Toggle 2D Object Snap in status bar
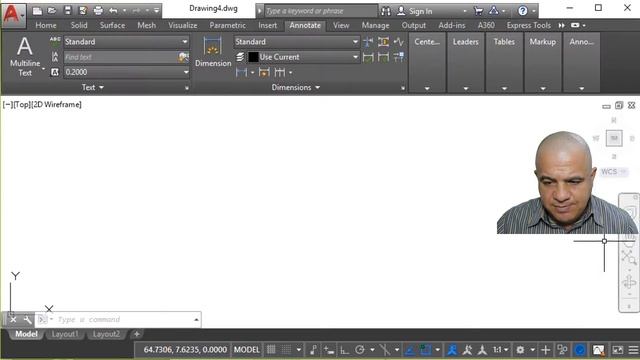 (x=425, y=350)
